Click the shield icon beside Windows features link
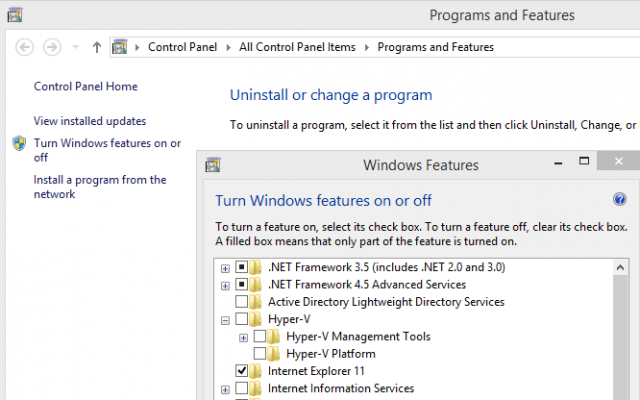This screenshot has width=640, height=400. pyautogui.click(x=19, y=143)
